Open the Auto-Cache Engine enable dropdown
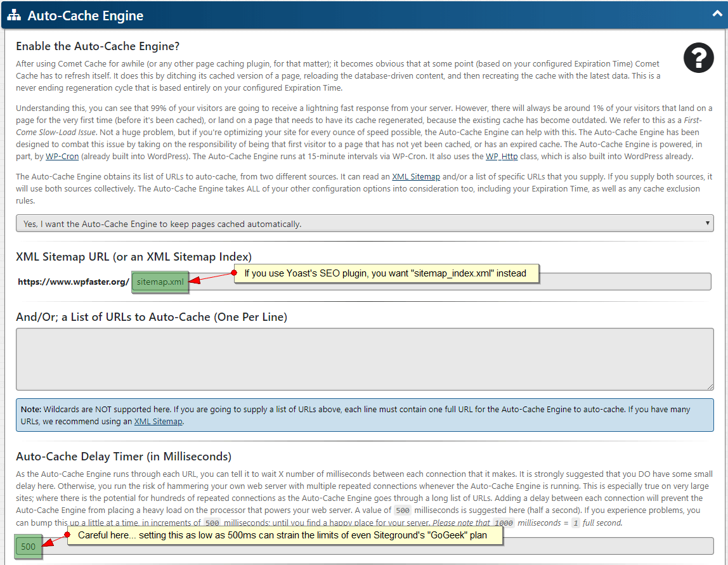 point(365,223)
